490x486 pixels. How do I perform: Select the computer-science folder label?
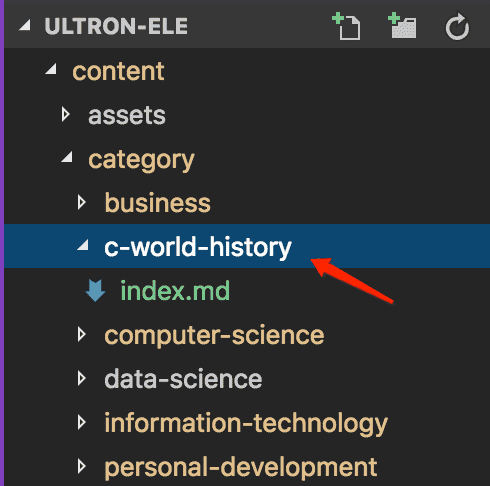(x=214, y=335)
